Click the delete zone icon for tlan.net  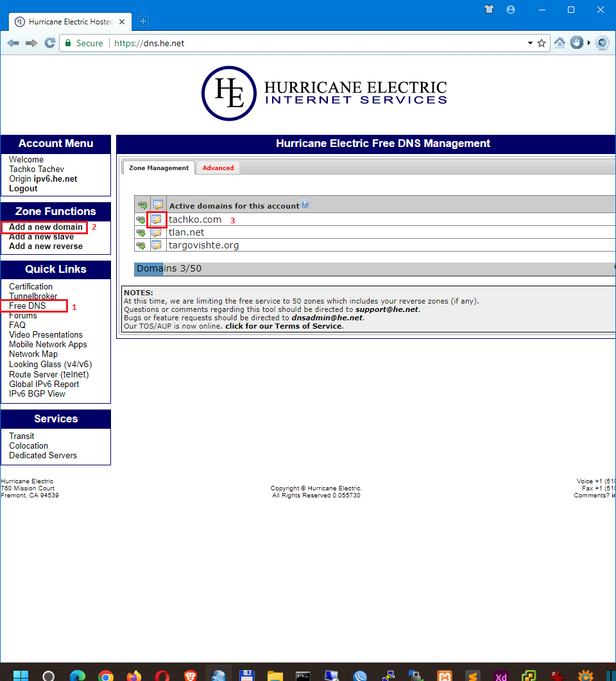tap(141, 232)
